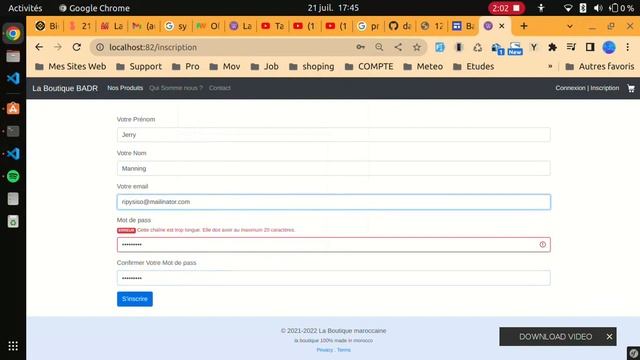
Task: Open Activités overview
Action: 25,8
